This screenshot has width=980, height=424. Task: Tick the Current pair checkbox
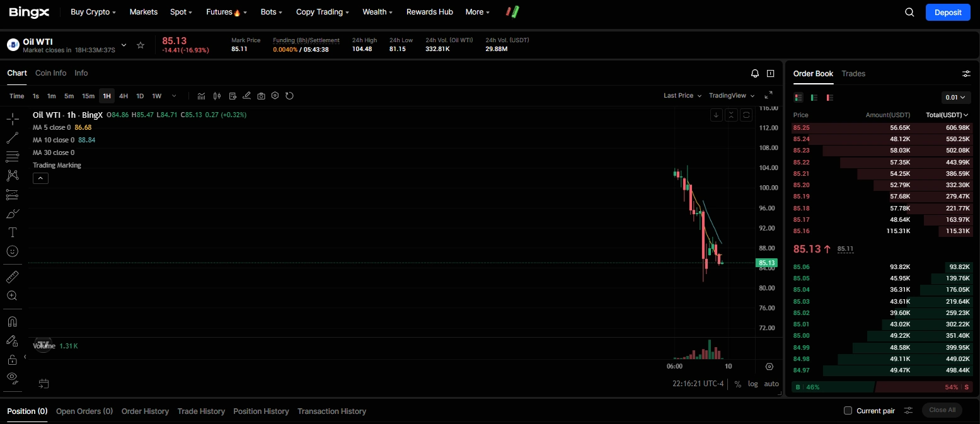[x=848, y=411]
